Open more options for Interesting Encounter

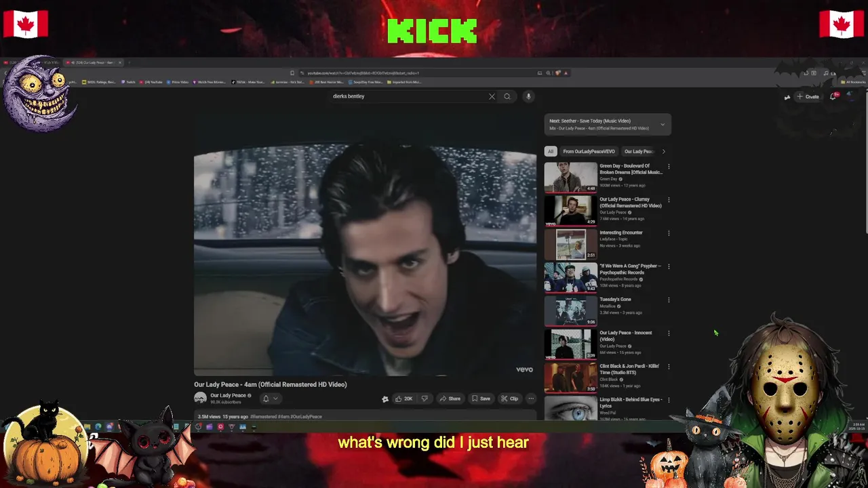click(669, 233)
